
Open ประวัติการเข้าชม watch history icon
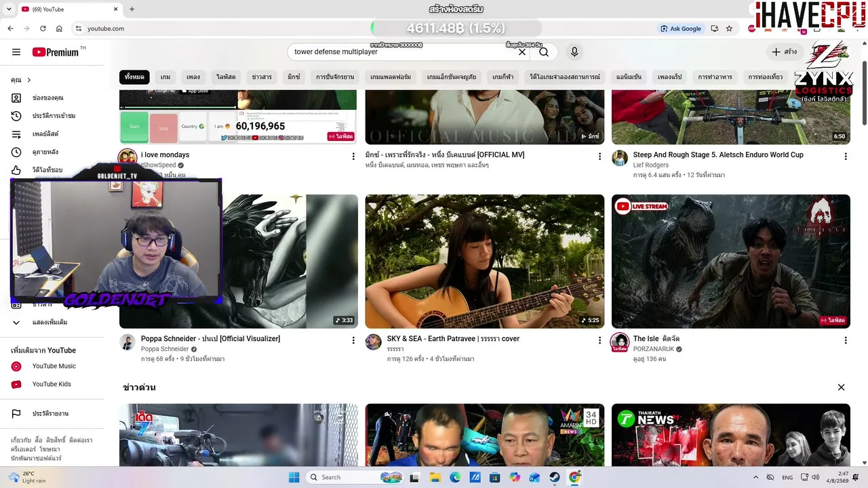(16, 116)
